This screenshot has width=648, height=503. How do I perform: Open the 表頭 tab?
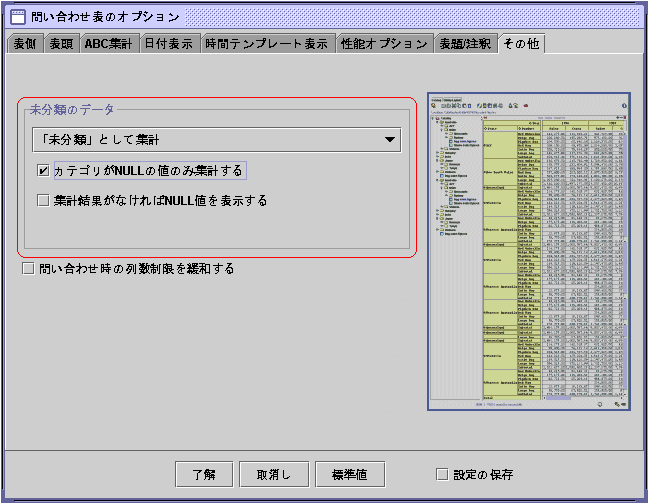[62, 44]
